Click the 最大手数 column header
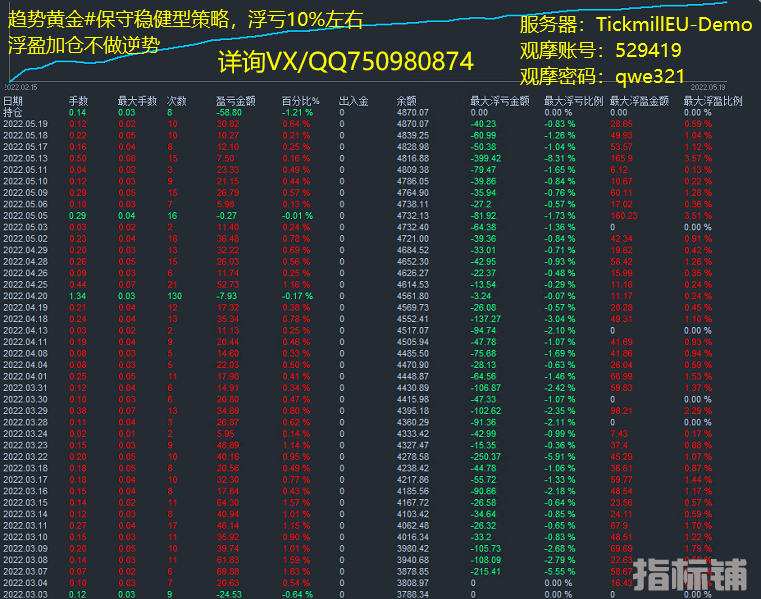 click(x=137, y=101)
